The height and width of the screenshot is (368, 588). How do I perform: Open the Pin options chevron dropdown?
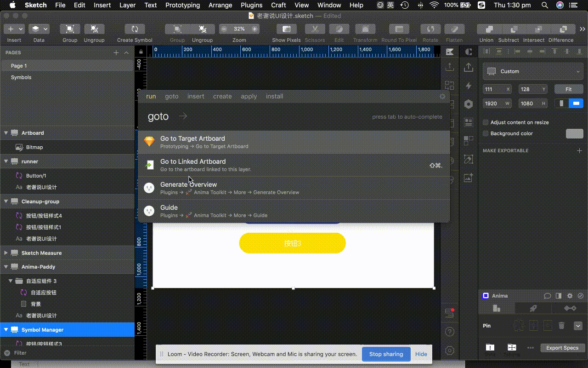click(578, 326)
